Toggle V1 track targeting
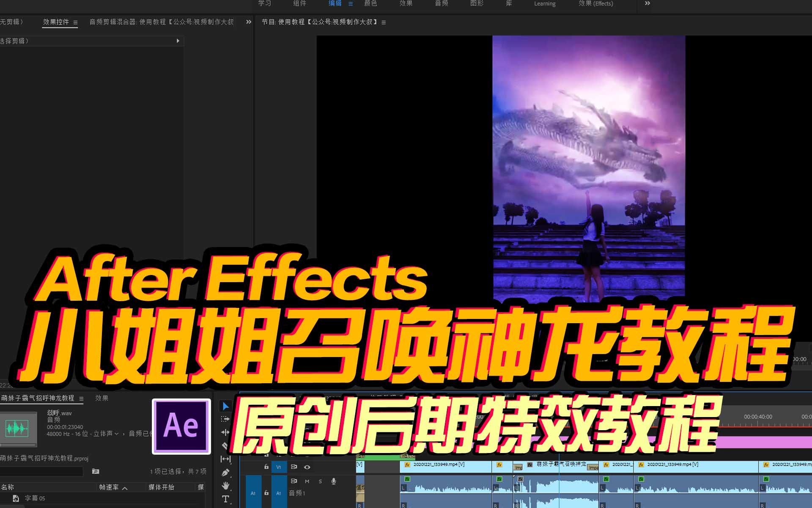Viewport: 812px width, 508px height. [278, 467]
